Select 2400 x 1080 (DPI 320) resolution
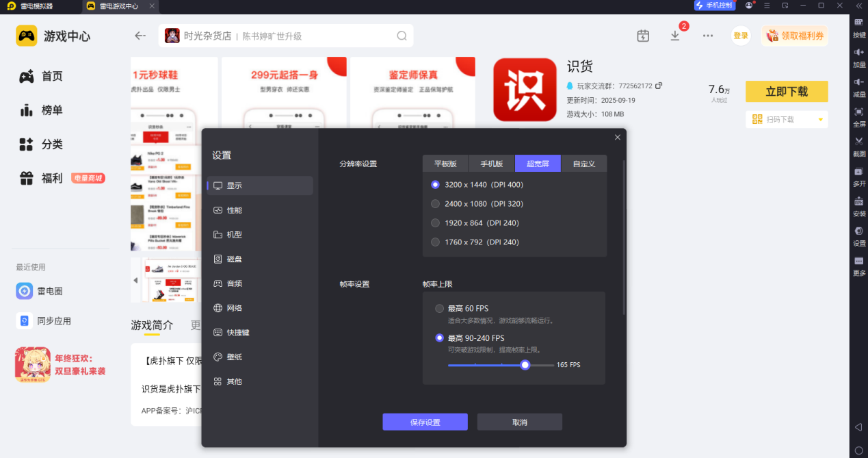This screenshot has width=868, height=458. coord(435,203)
